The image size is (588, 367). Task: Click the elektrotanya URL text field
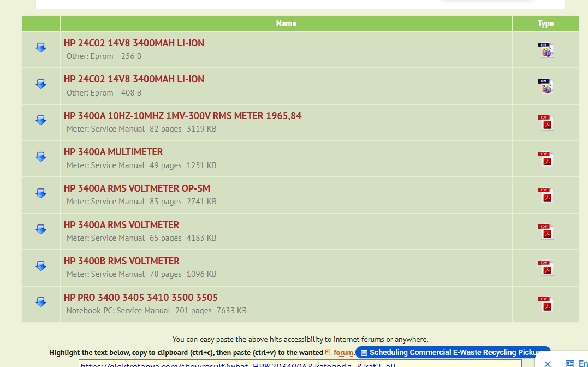[300, 363]
